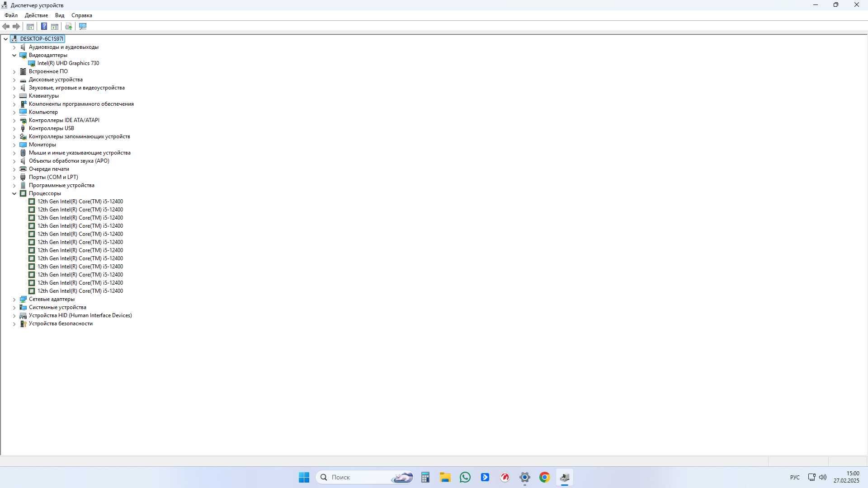Expand Порты (COM и LPT) category
868x488 pixels.
tap(14, 177)
